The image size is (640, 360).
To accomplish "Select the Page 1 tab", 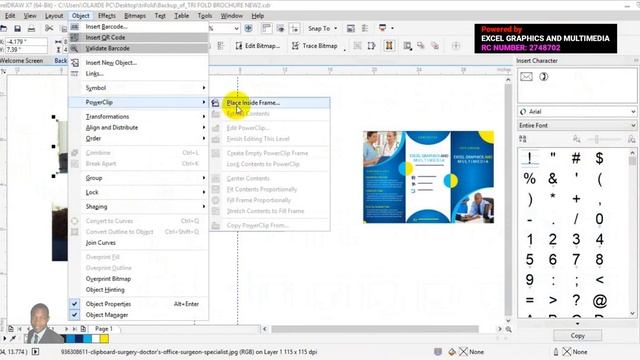I will [x=103, y=329].
